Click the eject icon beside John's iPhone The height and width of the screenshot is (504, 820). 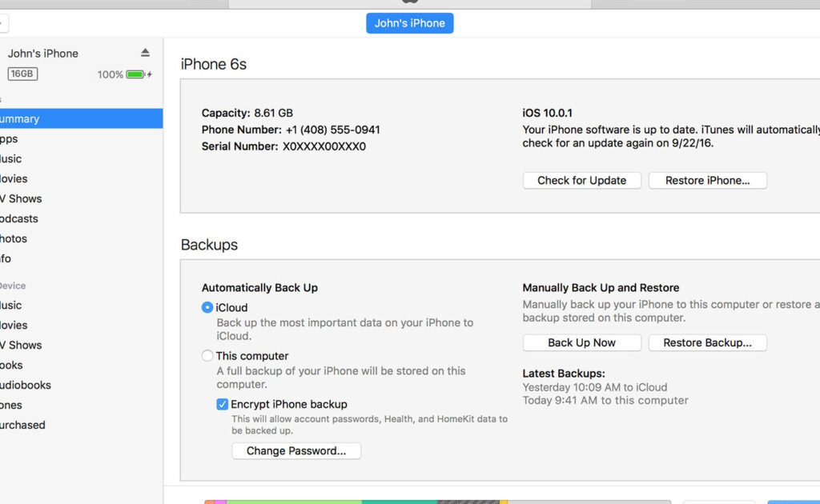(x=145, y=53)
